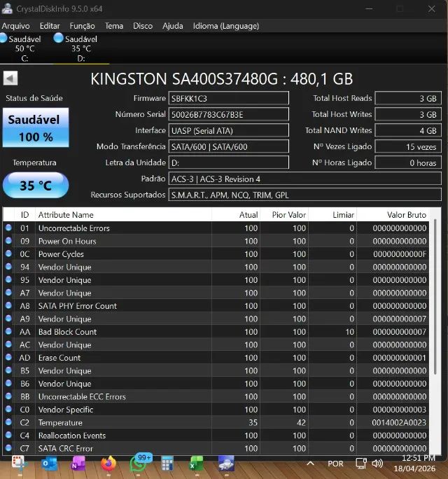The image size is (448, 479).
Task: Open the Função menu
Action: pyautogui.click(x=82, y=26)
